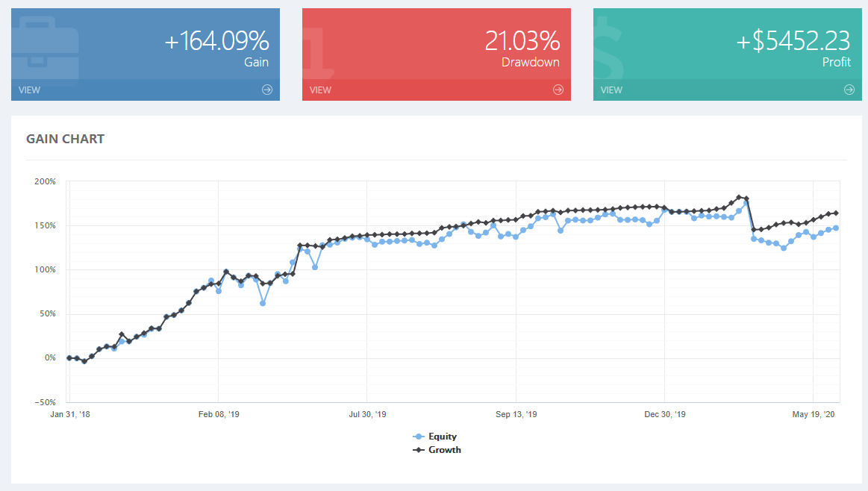Click the first data point at 0%
Viewport: 868px width, 491px height.
click(x=69, y=358)
